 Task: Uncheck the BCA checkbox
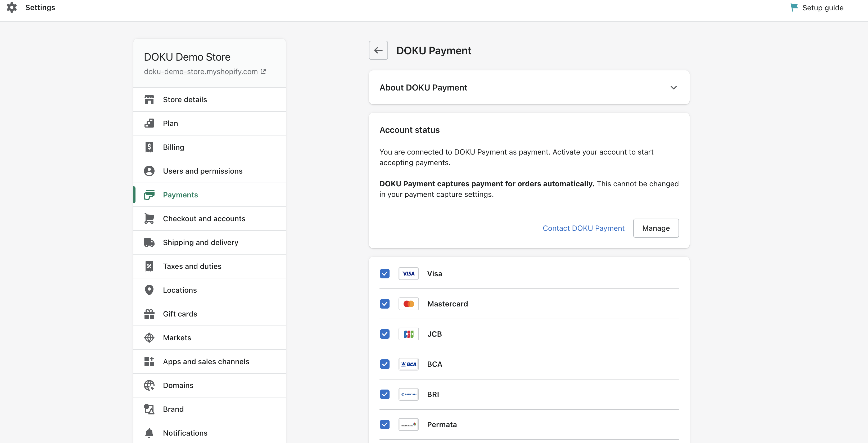(x=385, y=364)
